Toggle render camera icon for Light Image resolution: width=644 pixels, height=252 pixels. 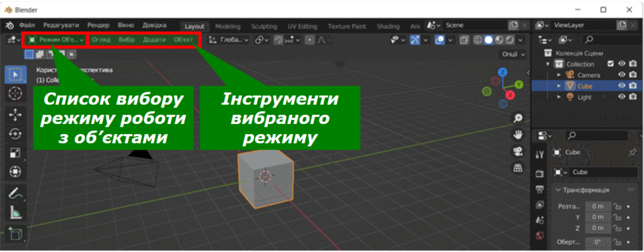click(x=633, y=97)
